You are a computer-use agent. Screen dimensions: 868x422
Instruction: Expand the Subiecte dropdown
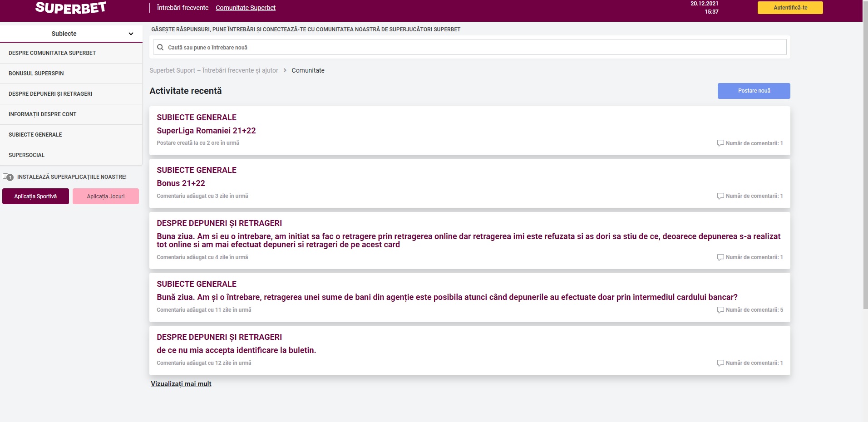coord(71,34)
